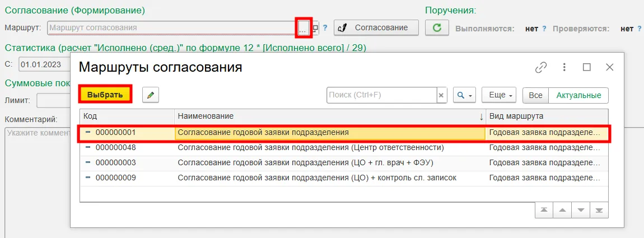The width and height of the screenshot is (644, 238).
Task: Click the Вид маршрута column header
Action: (x=547, y=116)
